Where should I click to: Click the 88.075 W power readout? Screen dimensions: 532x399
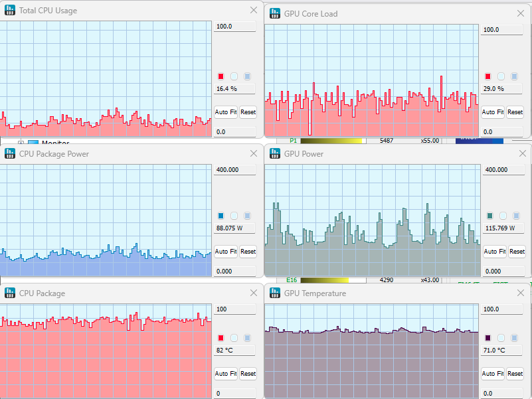click(234, 228)
